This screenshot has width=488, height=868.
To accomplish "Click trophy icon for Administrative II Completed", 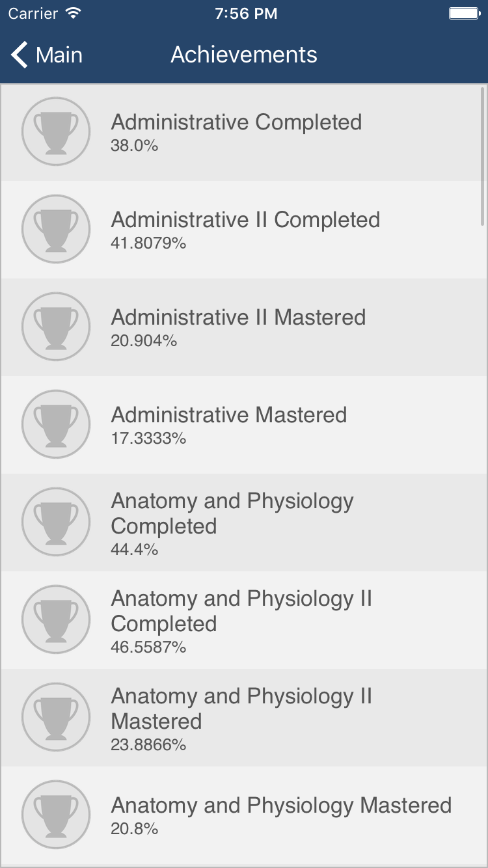I will 55,228.
